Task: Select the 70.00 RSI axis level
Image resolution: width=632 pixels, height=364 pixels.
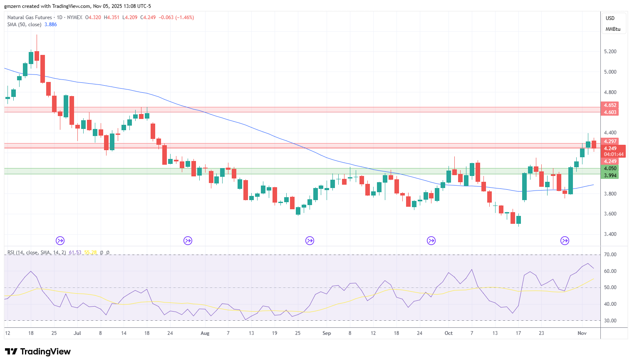Action: pos(610,255)
